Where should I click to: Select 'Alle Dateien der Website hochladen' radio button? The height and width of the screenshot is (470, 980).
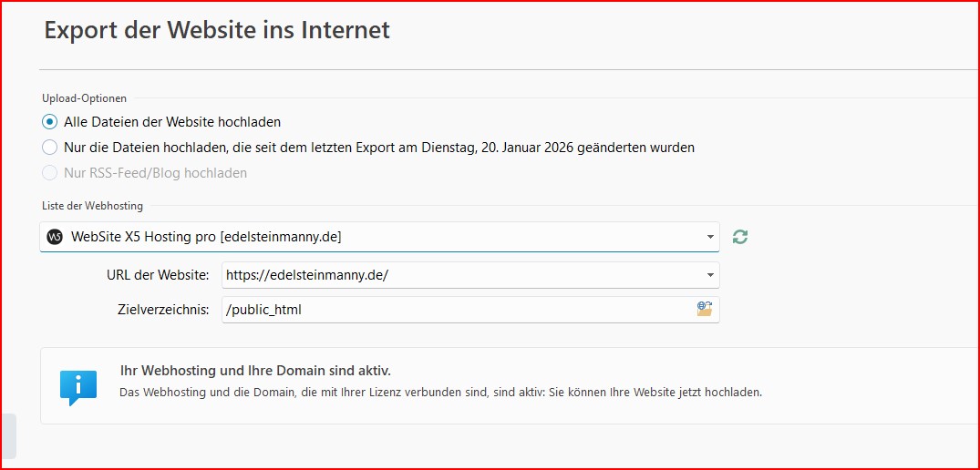pyautogui.click(x=49, y=122)
